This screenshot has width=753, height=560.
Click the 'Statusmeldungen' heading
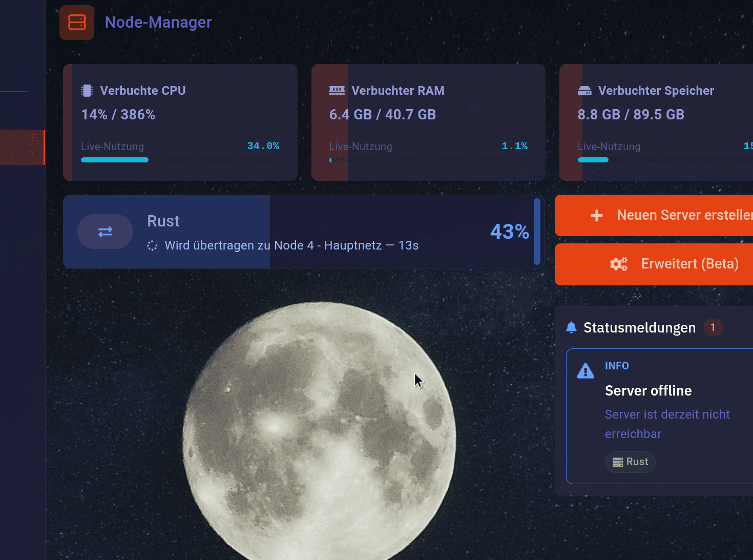tap(640, 327)
